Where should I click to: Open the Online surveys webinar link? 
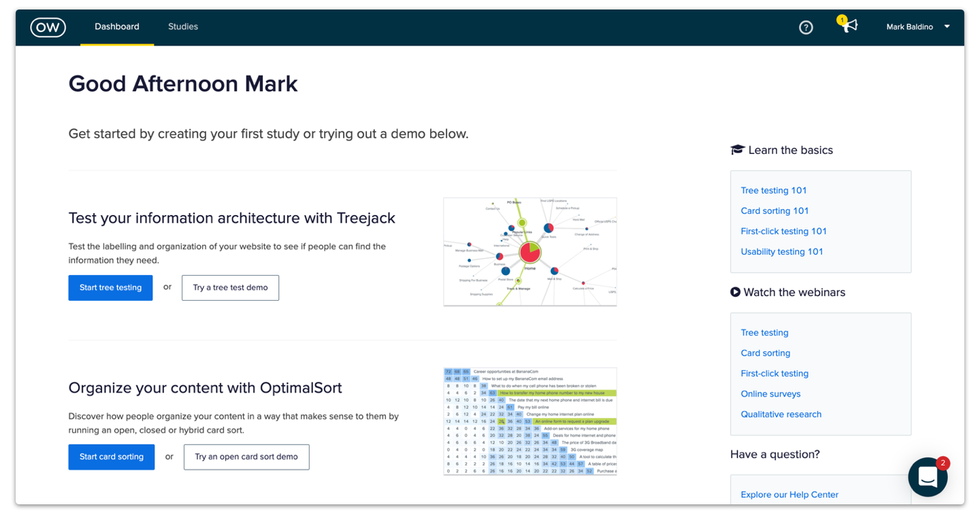pos(770,394)
